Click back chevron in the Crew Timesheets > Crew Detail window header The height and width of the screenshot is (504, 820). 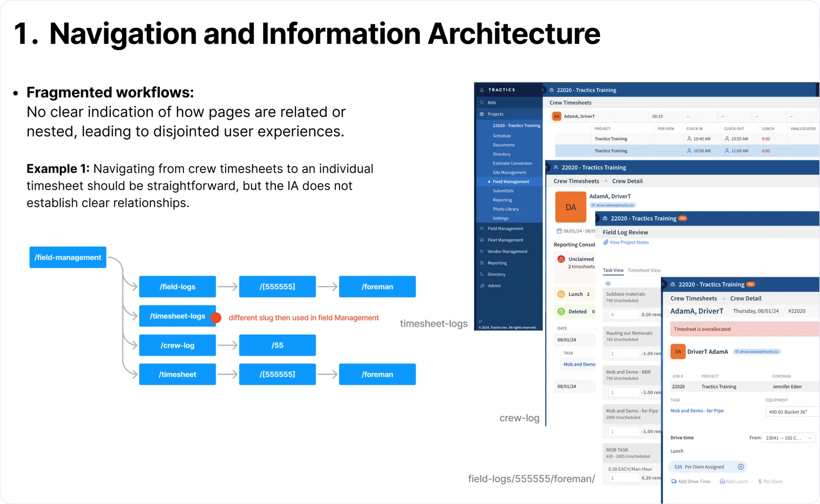pos(547,168)
